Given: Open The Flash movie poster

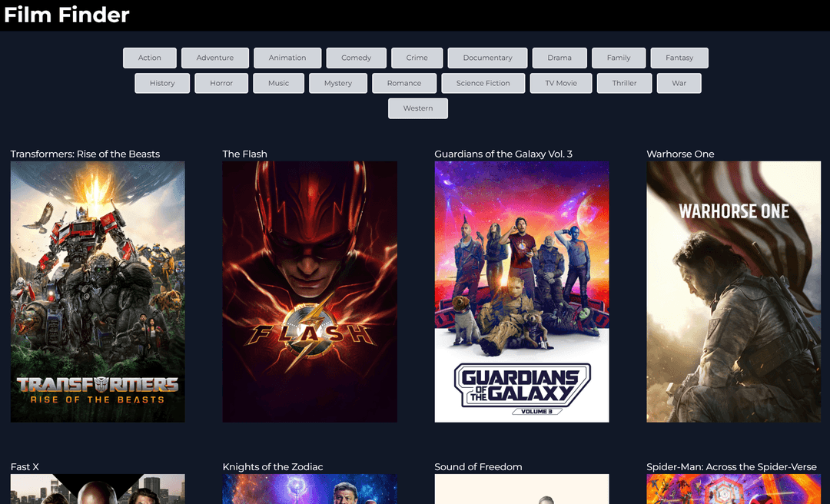Looking at the screenshot, I should click(310, 292).
